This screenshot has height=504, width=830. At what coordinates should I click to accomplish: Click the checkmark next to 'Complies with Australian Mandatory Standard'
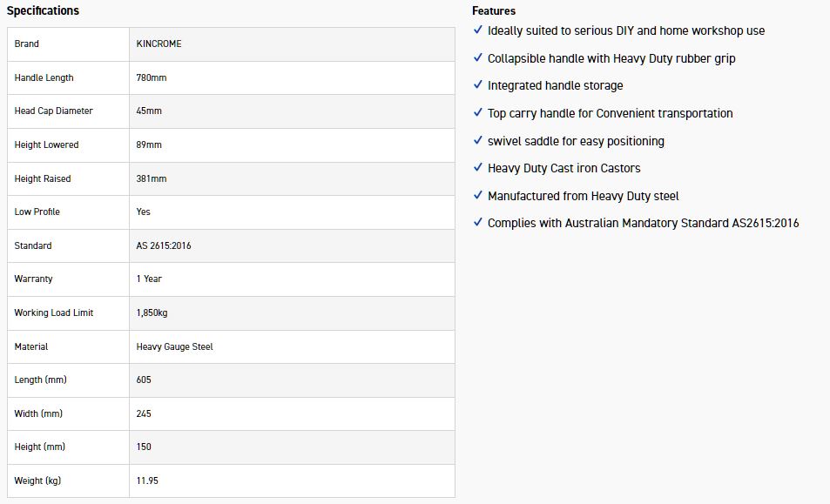[477, 223]
